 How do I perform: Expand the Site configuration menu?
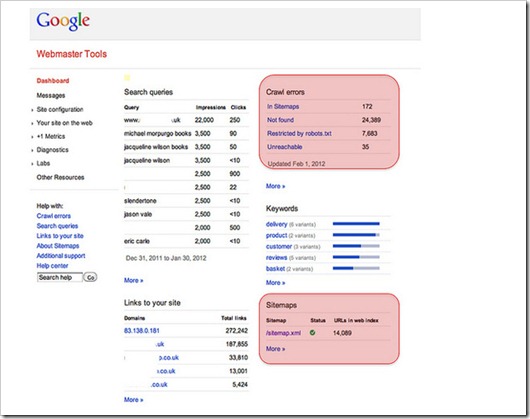point(59,109)
